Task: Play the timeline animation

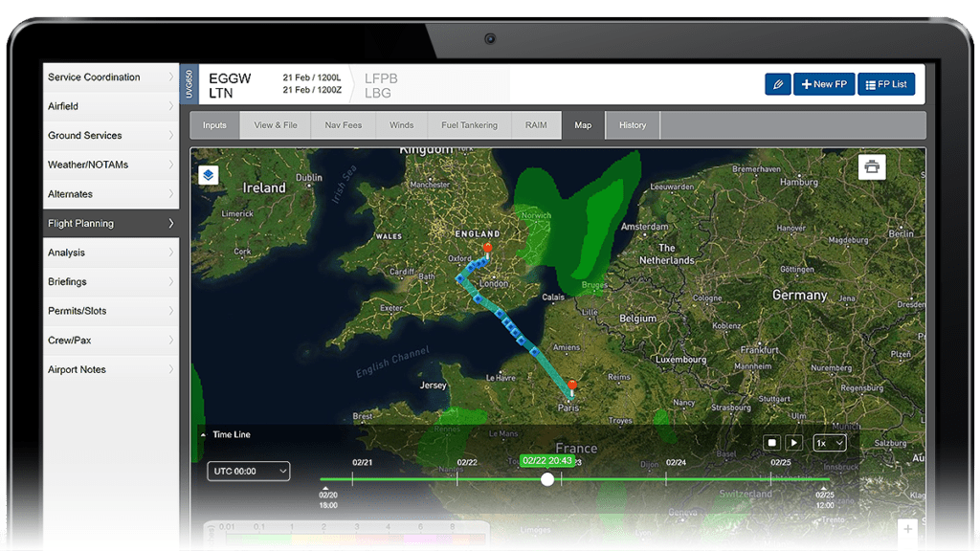Action: click(x=793, y=443)
